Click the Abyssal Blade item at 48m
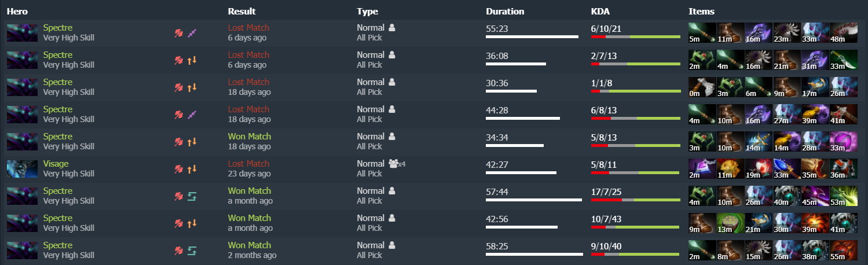The width and height of the screenshot is (868, 265). (x=844, y=33)
